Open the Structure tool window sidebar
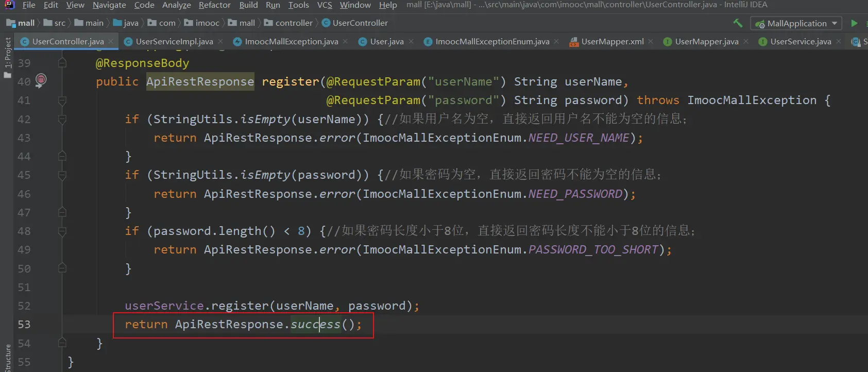This screenshot has width=868, height=372. tap(7, 358)
